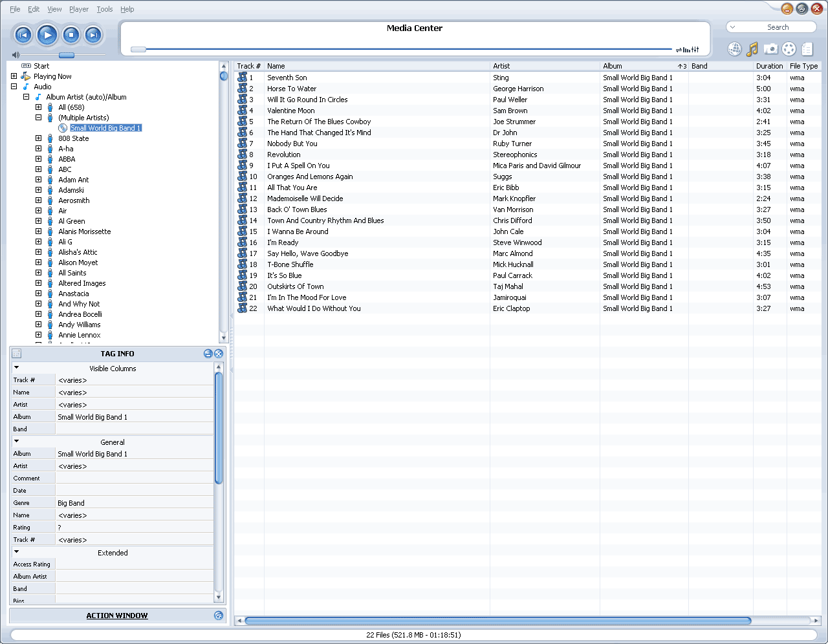Click the Stop playback button
828x644 pixels.
71,35
